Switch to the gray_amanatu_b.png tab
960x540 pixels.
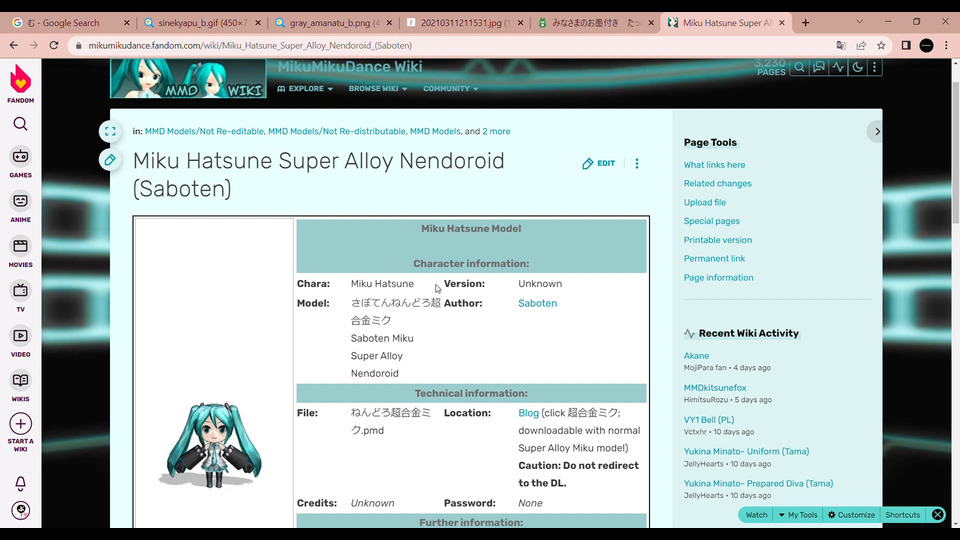[333, 23]
